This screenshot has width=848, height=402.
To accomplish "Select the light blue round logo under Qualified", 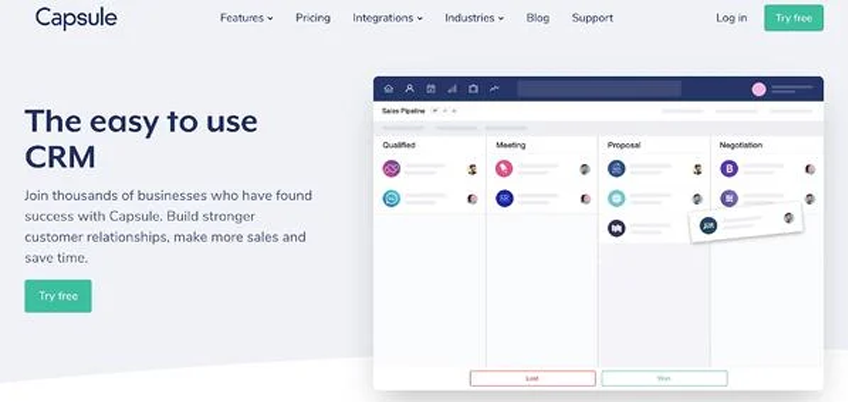I will click(x=391, y=199).
